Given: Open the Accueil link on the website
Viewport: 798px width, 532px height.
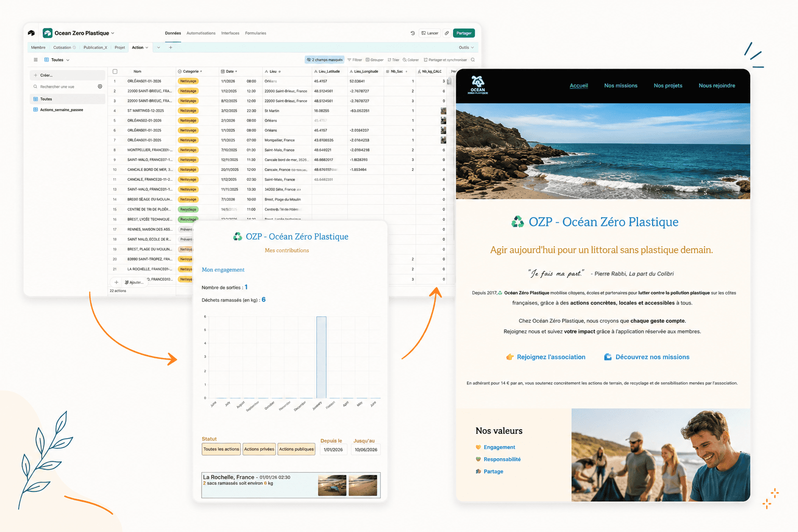Looking at the screenshot, I should pyautogui.click(x=579, y=86).
